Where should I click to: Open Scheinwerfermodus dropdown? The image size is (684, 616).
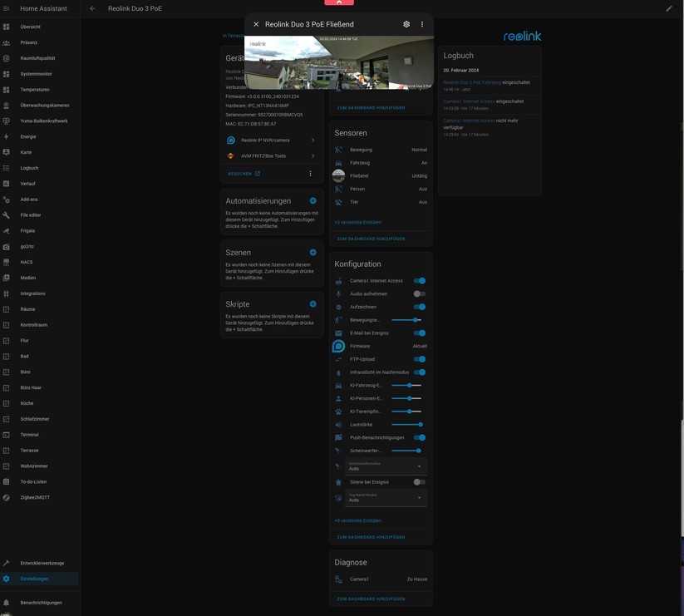pyautogui.click(x=386, y=466)
